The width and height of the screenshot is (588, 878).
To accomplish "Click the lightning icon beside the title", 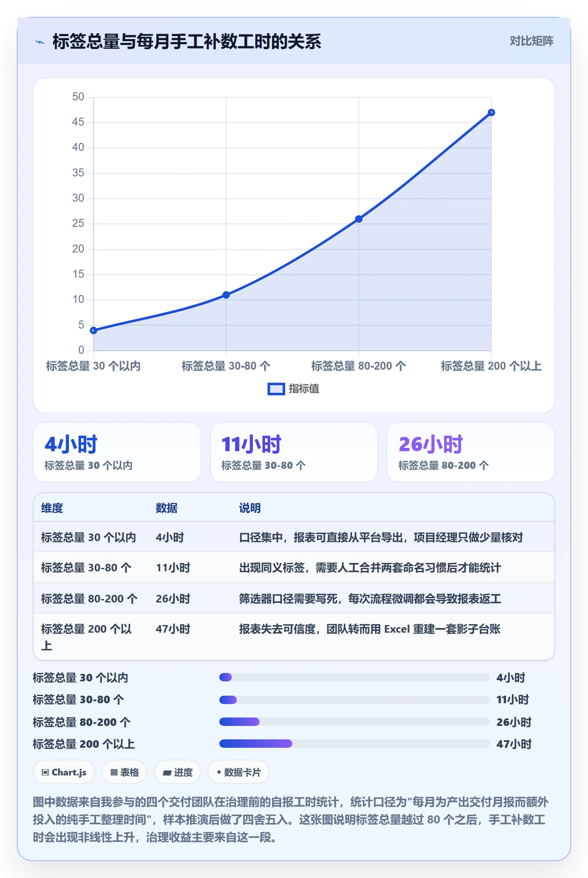I will point(40,42).
